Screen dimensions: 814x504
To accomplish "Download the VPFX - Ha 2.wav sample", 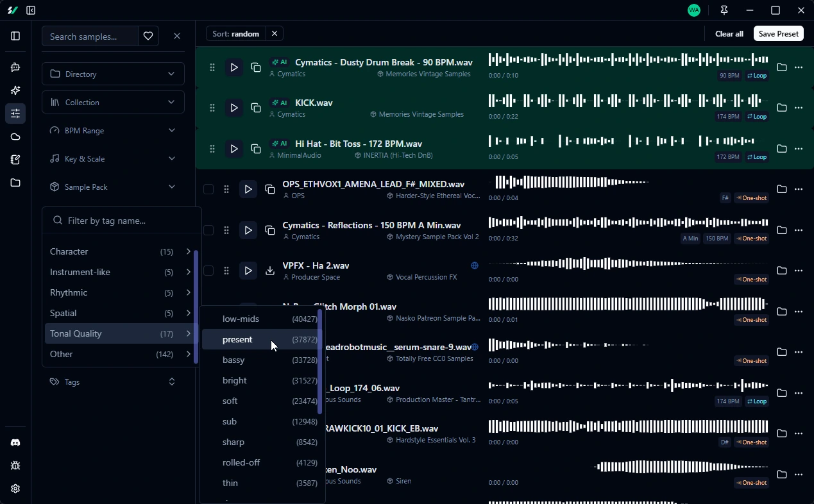I will coord(270,271).
